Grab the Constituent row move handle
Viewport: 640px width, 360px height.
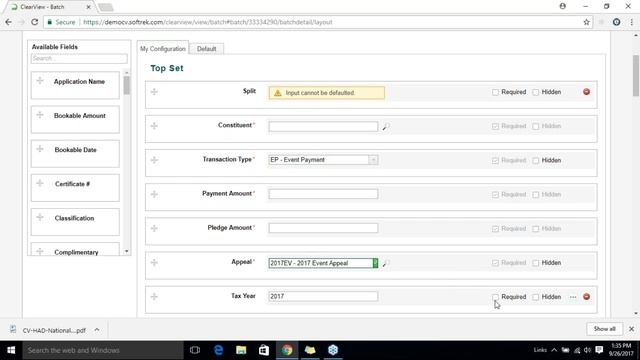point(154,126)
